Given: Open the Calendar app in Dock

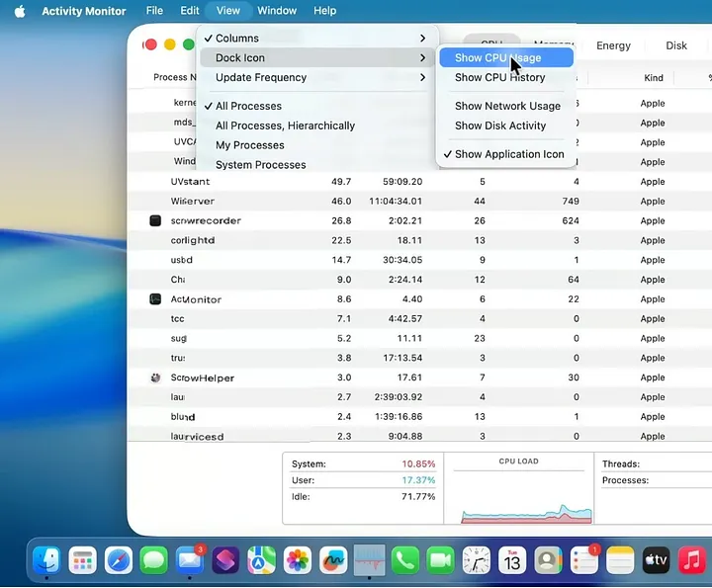Looking at the screenshot, I should coord(511,561).
